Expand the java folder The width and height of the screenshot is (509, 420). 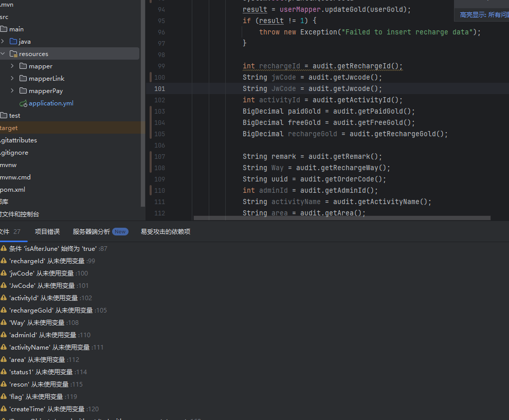point(3,41)
